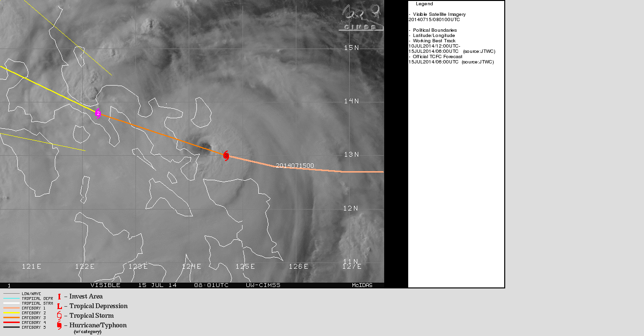The height and width of the screenshot is (336, 644).
Task: Click the '(w/ category)' note in key
Action: point(87,332)
